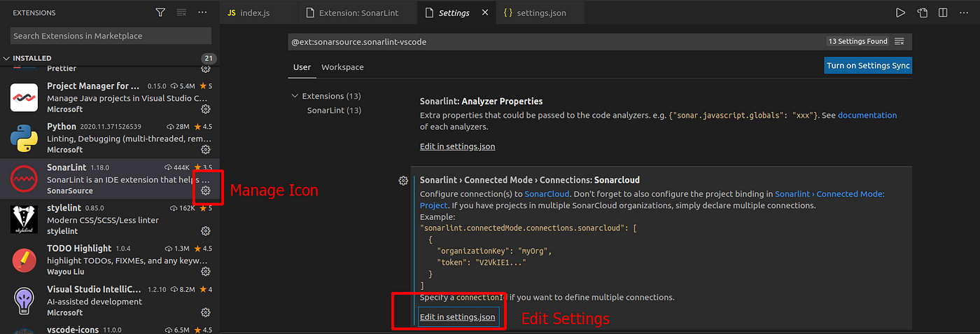
Task: Click the run play icon in editor toolbar
Action: pos(900,13)
